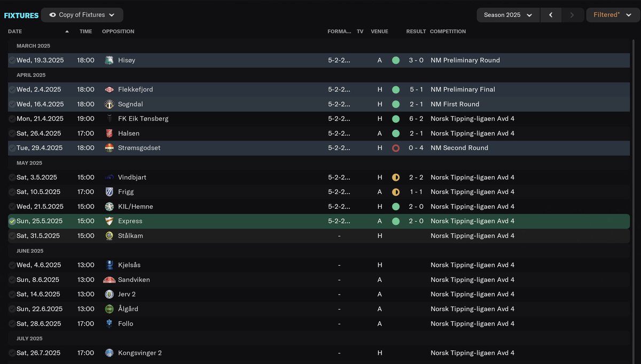Screen dimensions: 641x364
Task: Click the Express club badge
Action: 110,221
